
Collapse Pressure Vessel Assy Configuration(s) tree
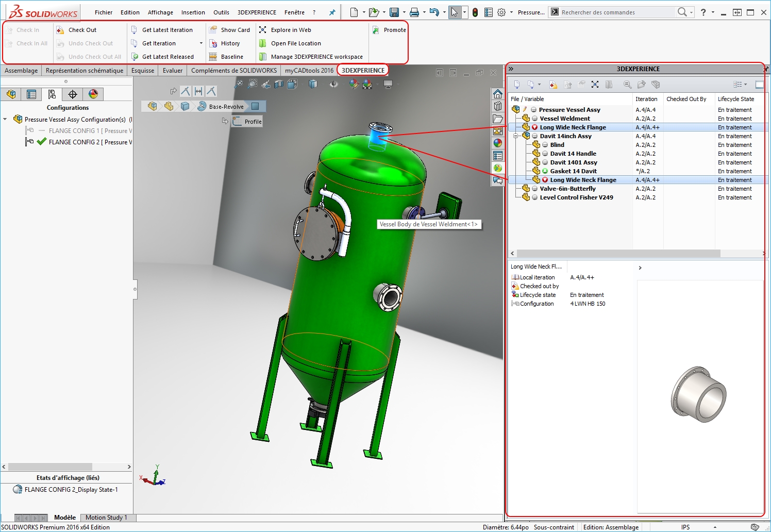[x=5, y=119]
